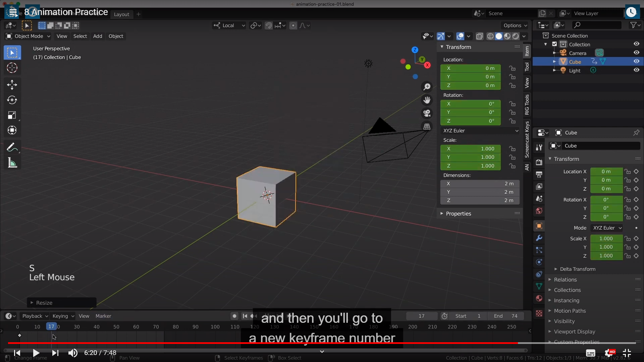This screenshot has width=644, height=362.
Task: Toggle visibility of the Light object
Action: pos(636,70)
